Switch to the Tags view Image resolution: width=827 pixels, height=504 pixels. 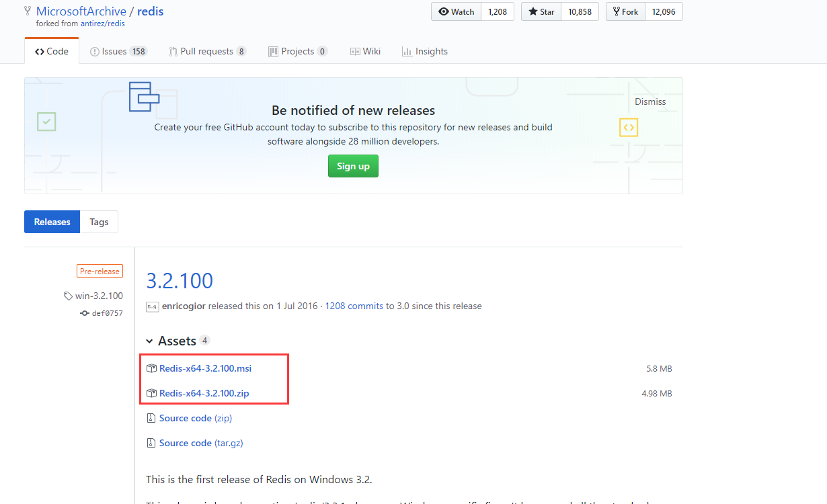click(x=99, y=222)
